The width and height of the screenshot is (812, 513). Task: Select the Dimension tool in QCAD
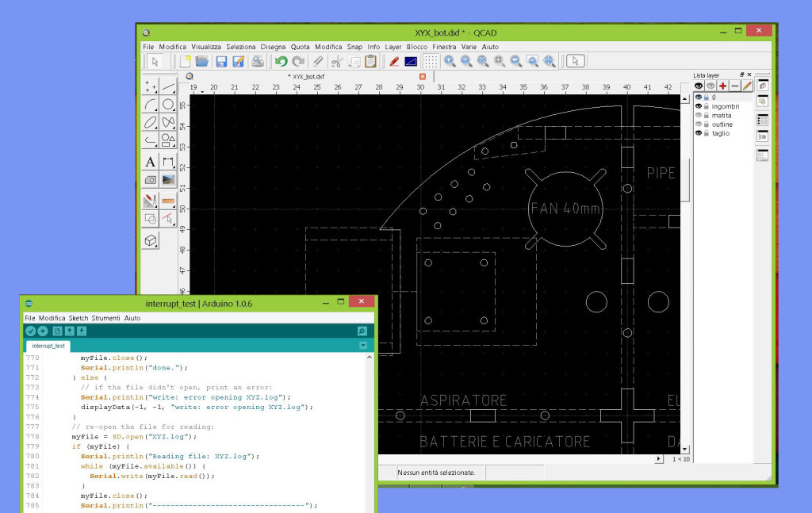coord(168,162)
